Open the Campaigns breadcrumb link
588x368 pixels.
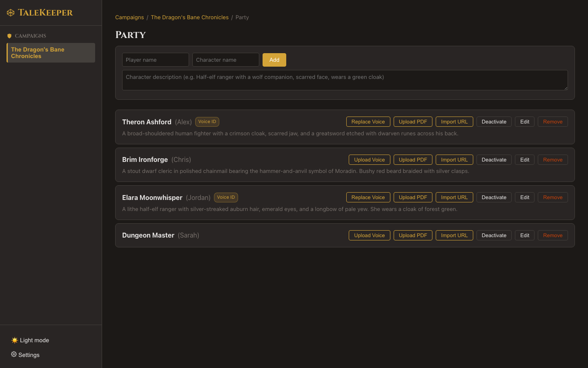tap(129, 17)
